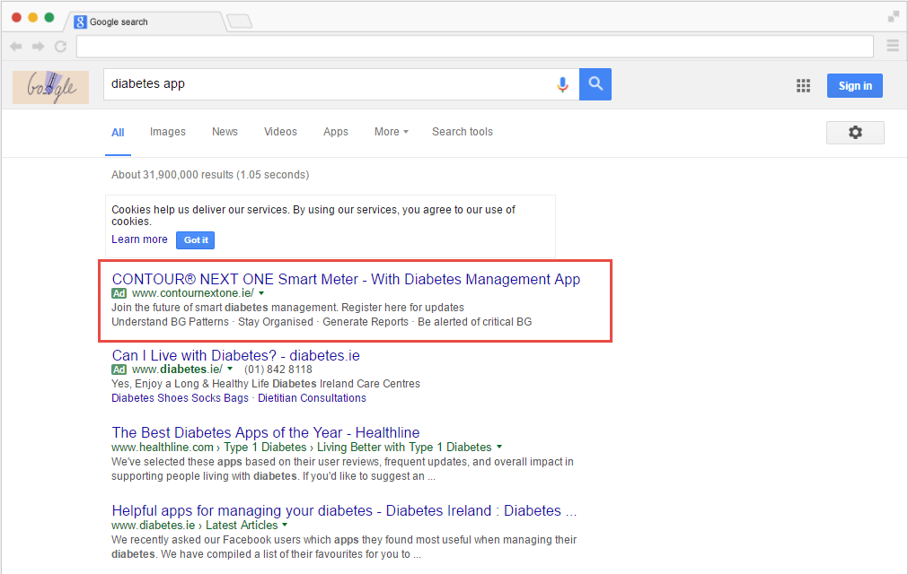Open dropdown arrow beside www.contournextone.ie/
The image size is (908, 574).
[x=262, y=294]
